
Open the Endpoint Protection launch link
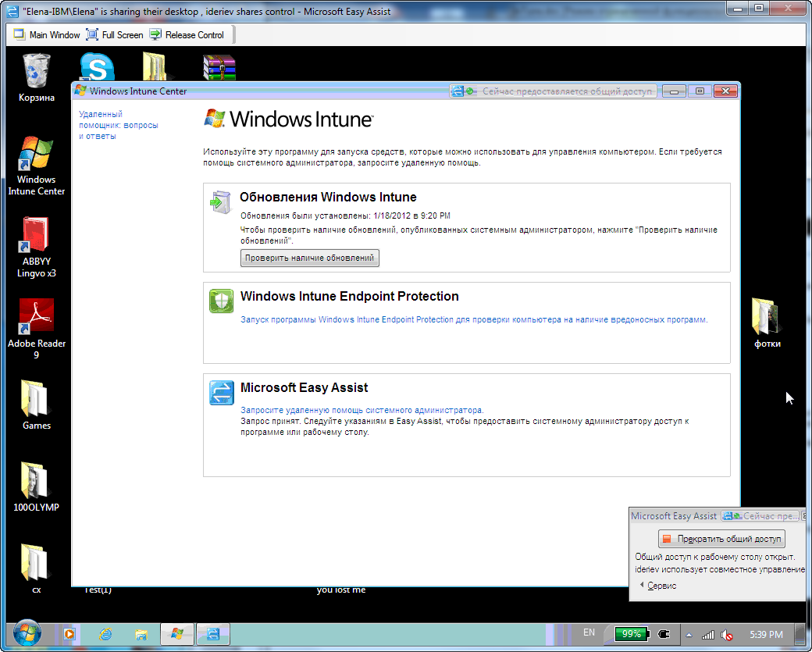tap(474, 319)
